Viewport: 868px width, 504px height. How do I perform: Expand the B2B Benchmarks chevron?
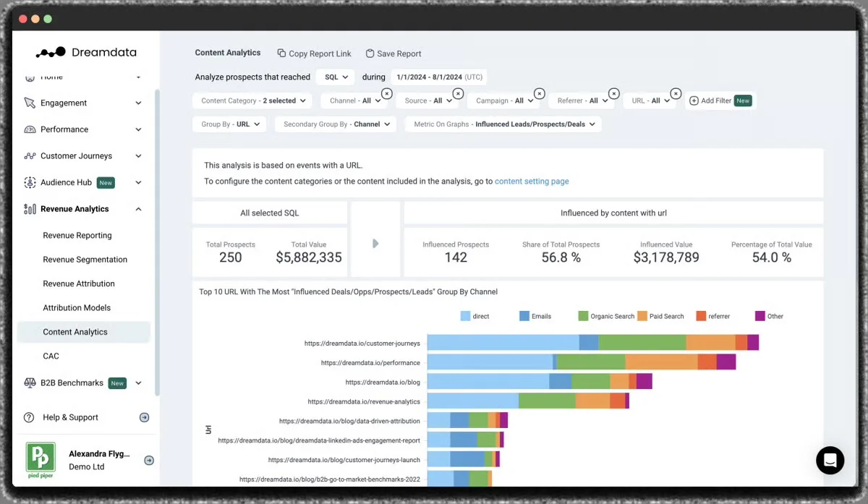coord(138,383)
